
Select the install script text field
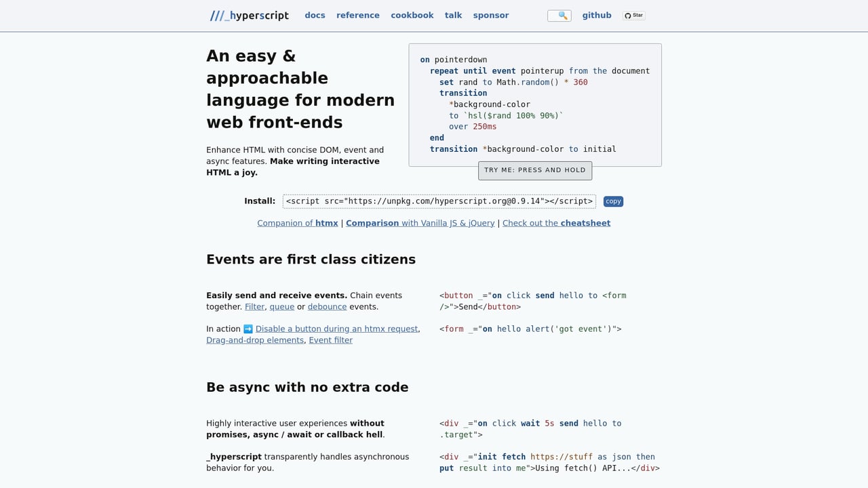438,201
